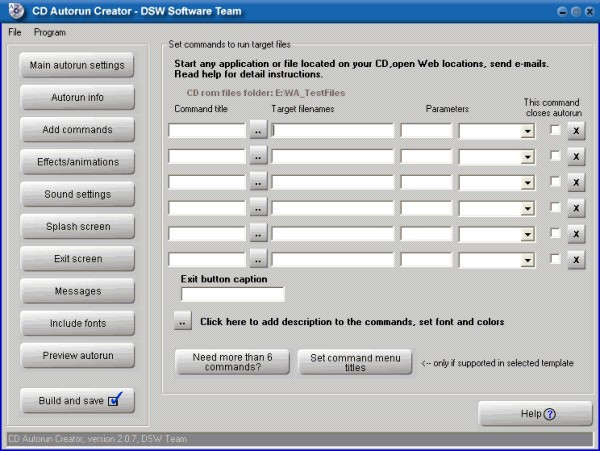Clear third command row with X button
The width and height of the screenshot is (600, 451).
point(576,182)
